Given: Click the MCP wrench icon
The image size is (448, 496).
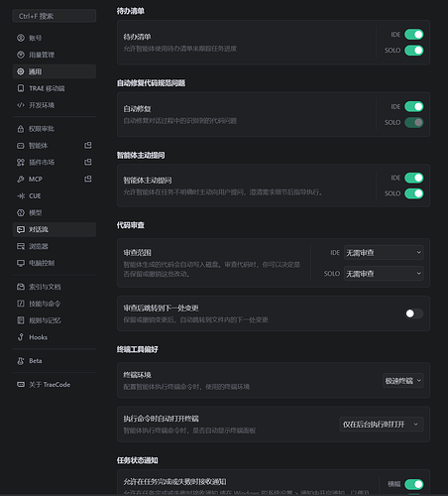Looking at the screenshot, I should [x=21, y=179].
